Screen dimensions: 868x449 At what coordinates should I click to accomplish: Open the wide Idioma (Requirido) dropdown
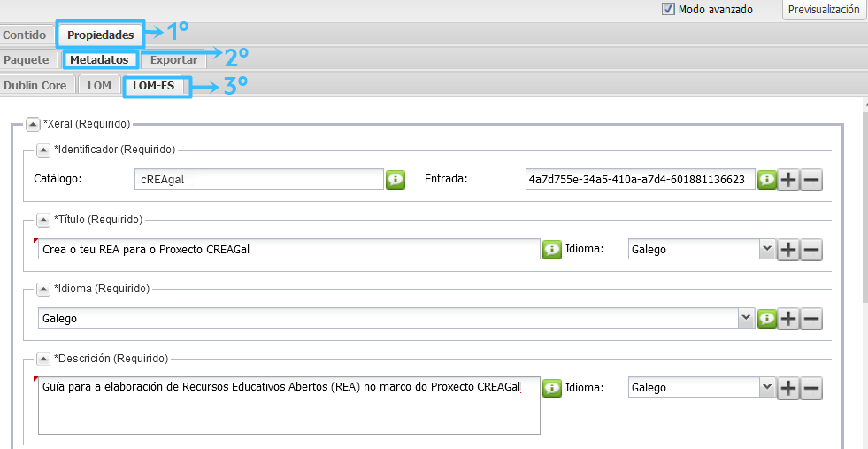point(396,318)
